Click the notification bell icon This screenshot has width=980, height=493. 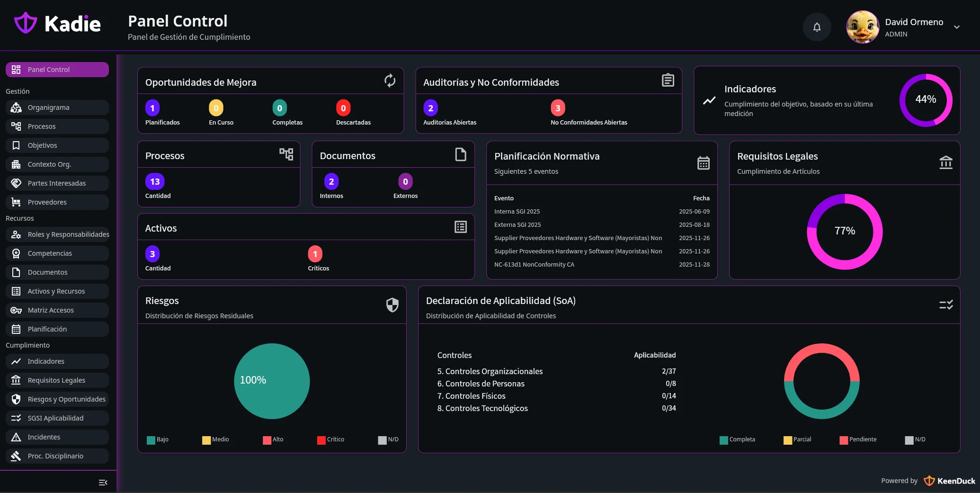pyautogui.click(x=816, y=27)
